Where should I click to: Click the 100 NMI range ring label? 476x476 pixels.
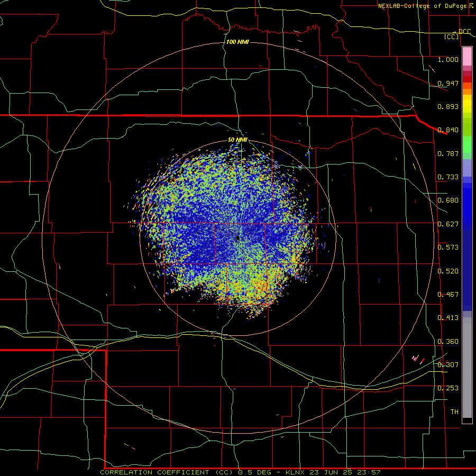[237, 42]
